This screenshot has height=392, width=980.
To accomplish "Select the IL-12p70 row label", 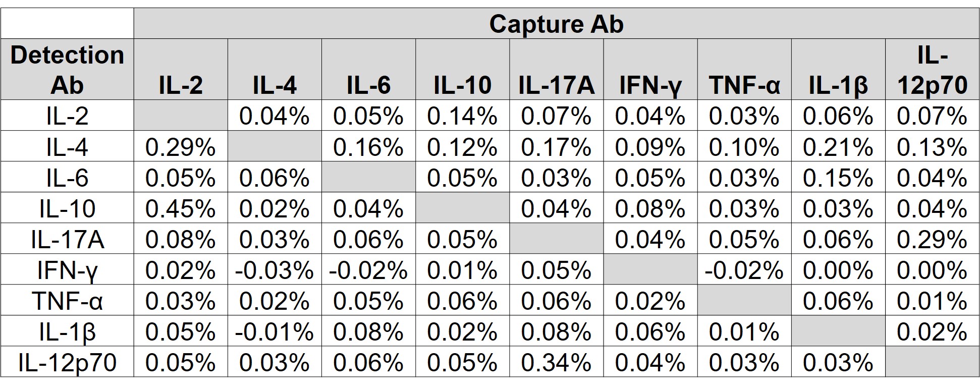I will (x=67, y=362).
